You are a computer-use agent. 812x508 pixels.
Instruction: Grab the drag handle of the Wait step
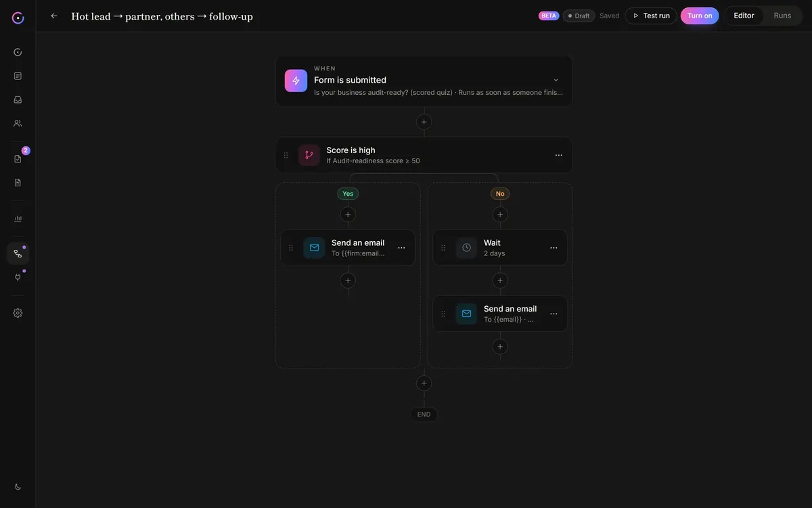click(x=443, y=248)
